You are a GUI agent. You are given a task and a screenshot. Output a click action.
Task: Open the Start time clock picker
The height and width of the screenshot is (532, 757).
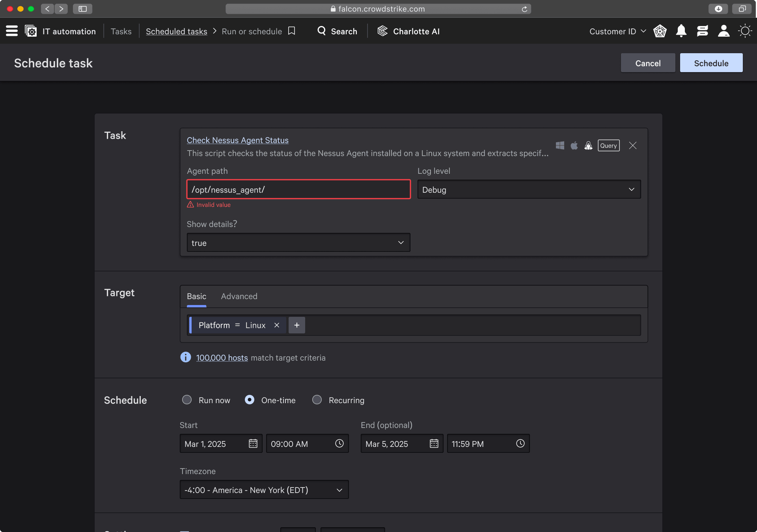tap(339, 444)
